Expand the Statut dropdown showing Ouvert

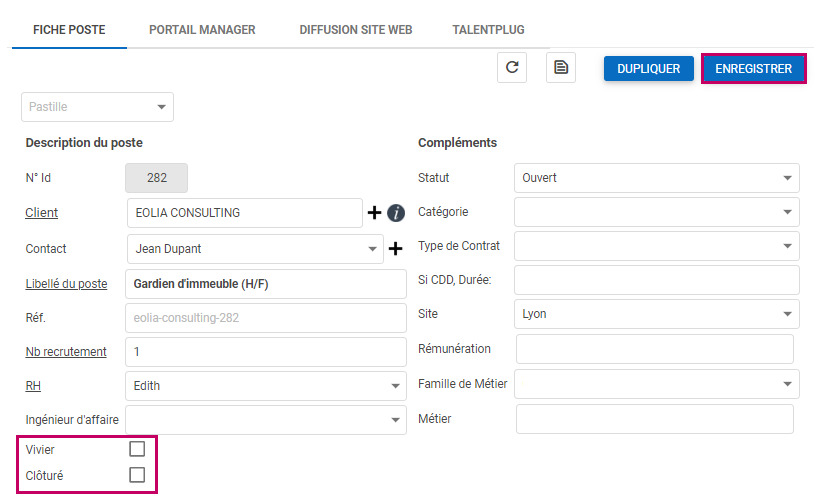pyautogui.click(x=656, y=178)
